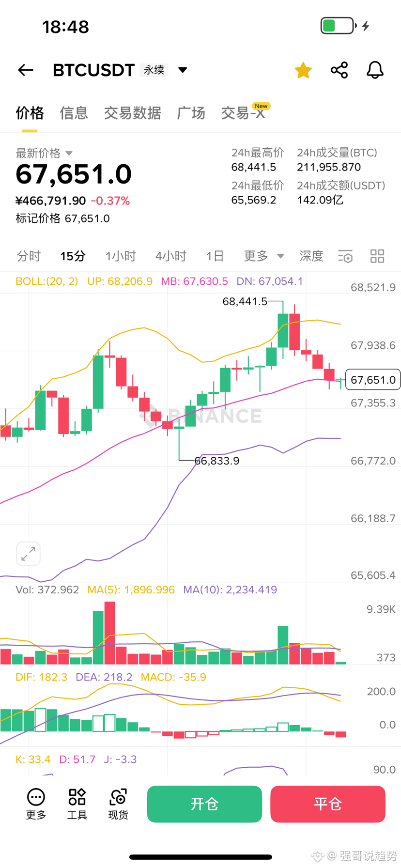Click the 24h最低价 value 65,569.2
This screenshot has height=868, width=401.
tap(253, 200)
